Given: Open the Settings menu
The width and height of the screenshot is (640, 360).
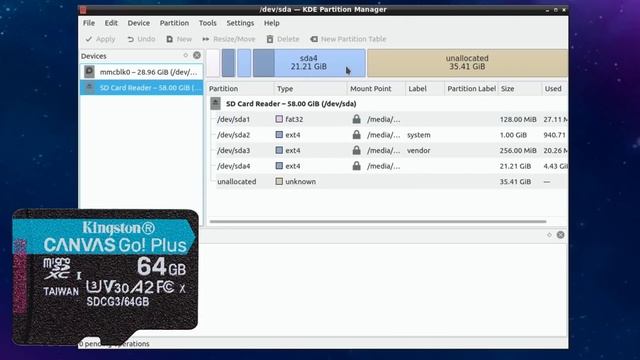Looking at the screenshot, I should (240, 23).
